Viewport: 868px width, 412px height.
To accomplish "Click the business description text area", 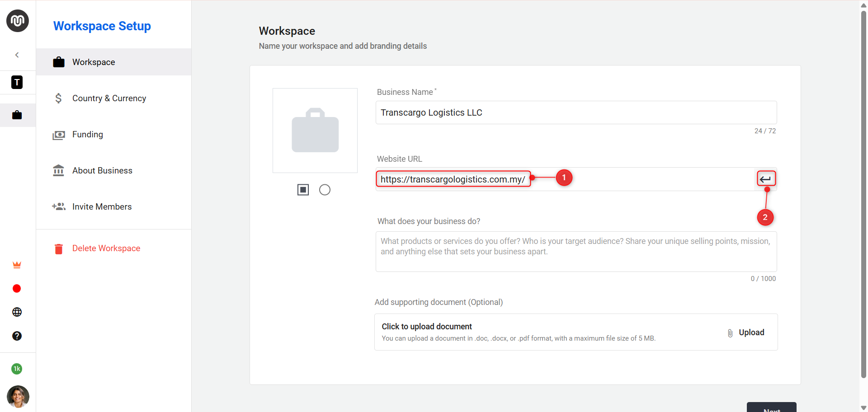I will coord(576,252).
